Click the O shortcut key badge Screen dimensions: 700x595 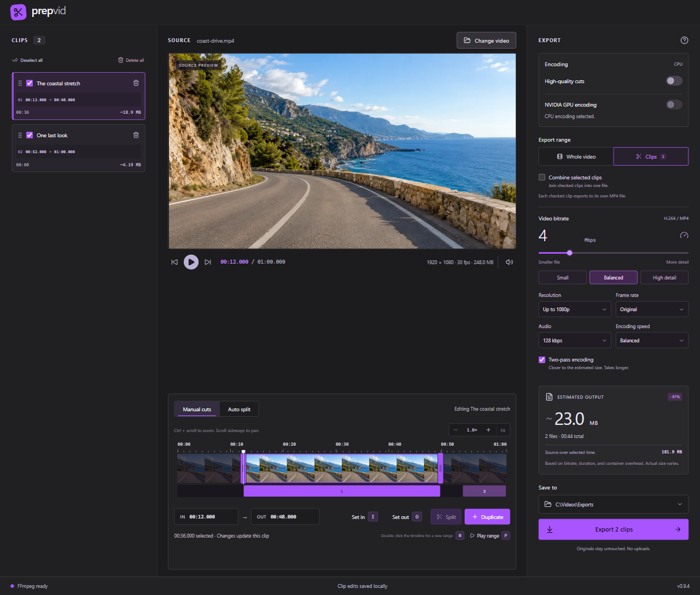417,517
